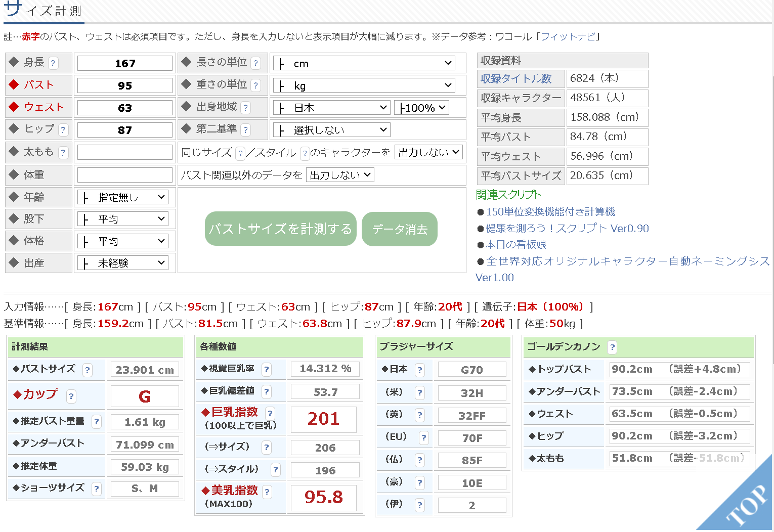This screenshot has height=532, width=774.
Task: Show help for 巨乳指数
Action: (270, 413)
